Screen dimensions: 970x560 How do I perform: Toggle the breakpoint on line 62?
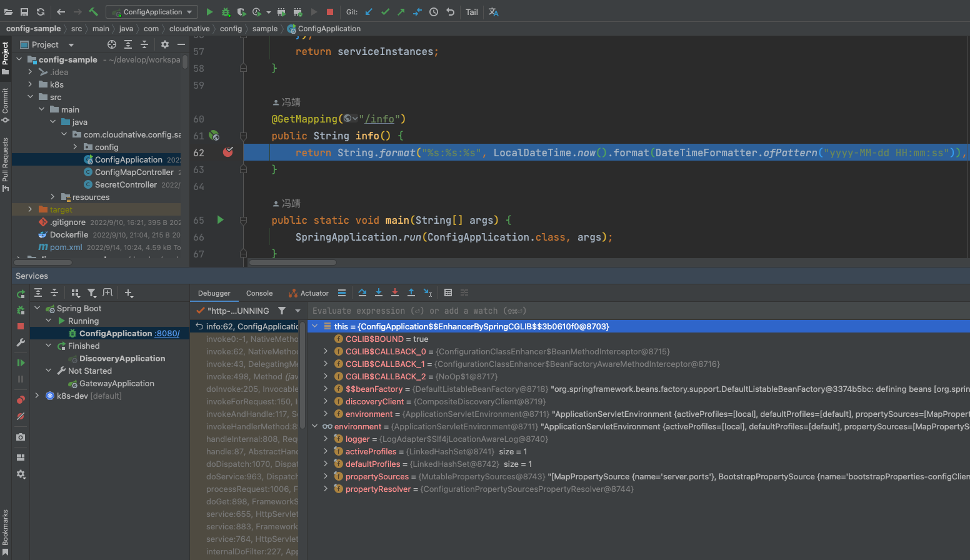[227, 152]
